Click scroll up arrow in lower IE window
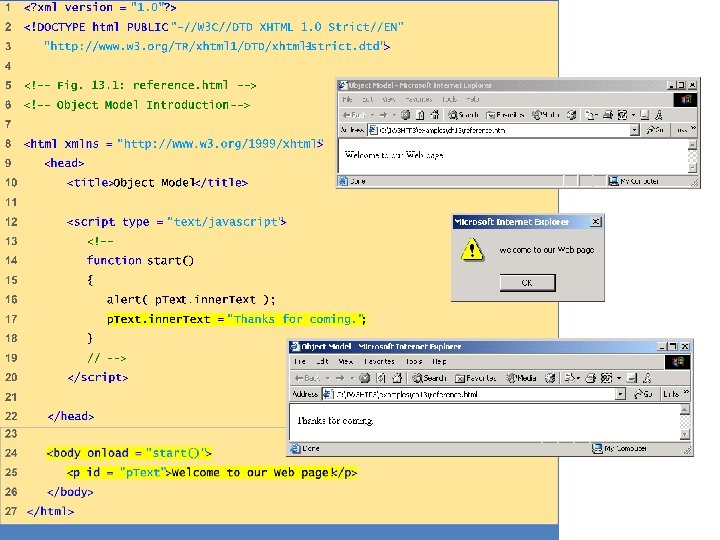The height and width of the screenshot is (540, 720). pyautogui.click(x=685, y=410)
